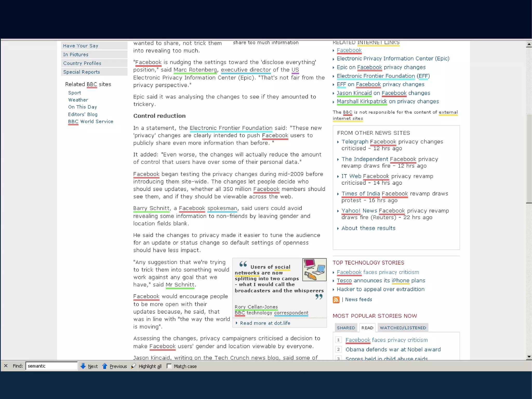532x399 pixels.
Task: Focus the Find text input field
Action: (51, 366)
